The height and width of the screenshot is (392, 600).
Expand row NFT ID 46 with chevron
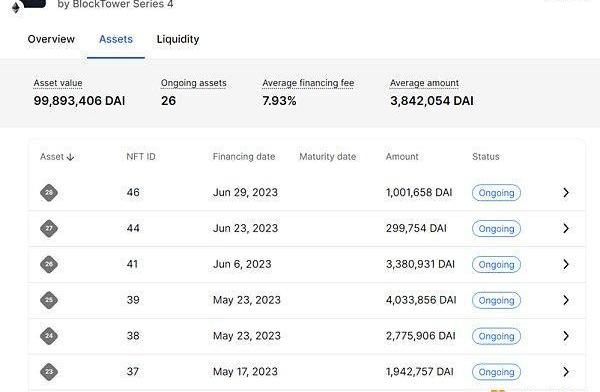coord(566,193)
